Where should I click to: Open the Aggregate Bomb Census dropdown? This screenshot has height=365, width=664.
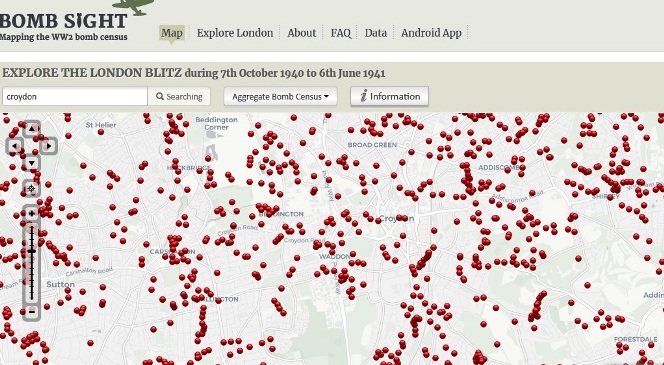click(x=280, y=97)
